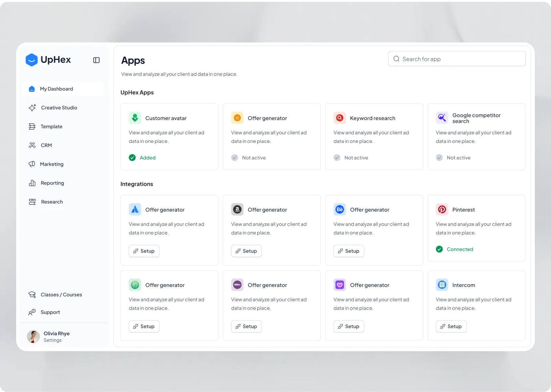Screen dimensions: 551x392
Task: Open Settings under Olivia Rhye
Action: (53, 340)
